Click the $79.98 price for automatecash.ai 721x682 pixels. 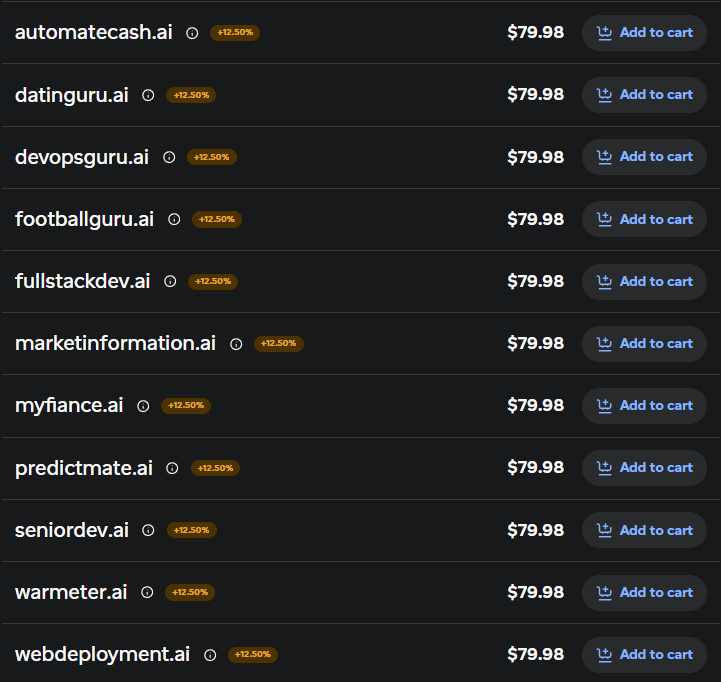click(536, 33)
